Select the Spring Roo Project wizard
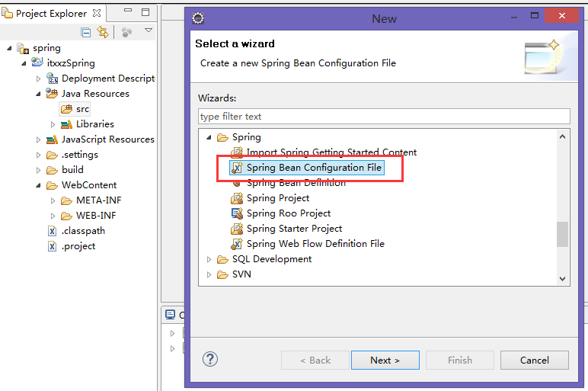The image size is (588, 391). [x=289, y=213]
